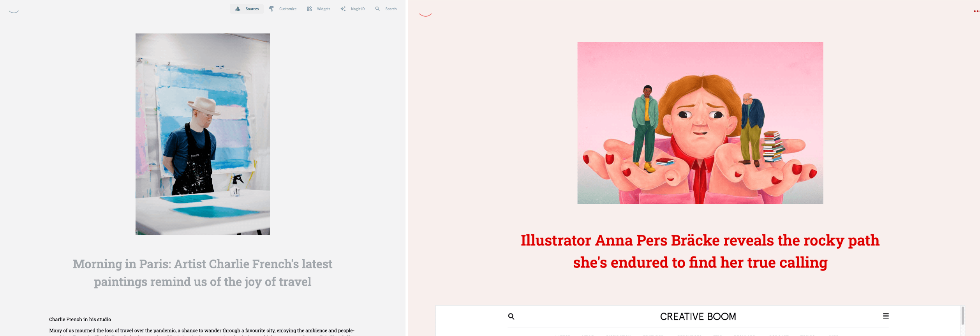This screenshot has width=980, height=336.
Task: Open the Anna Pers Bräcke article headline
Action: tap(700, 251)
